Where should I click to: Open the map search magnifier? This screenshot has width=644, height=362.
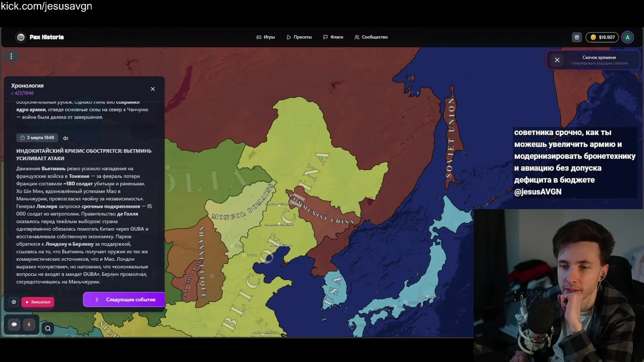[48, 329]
